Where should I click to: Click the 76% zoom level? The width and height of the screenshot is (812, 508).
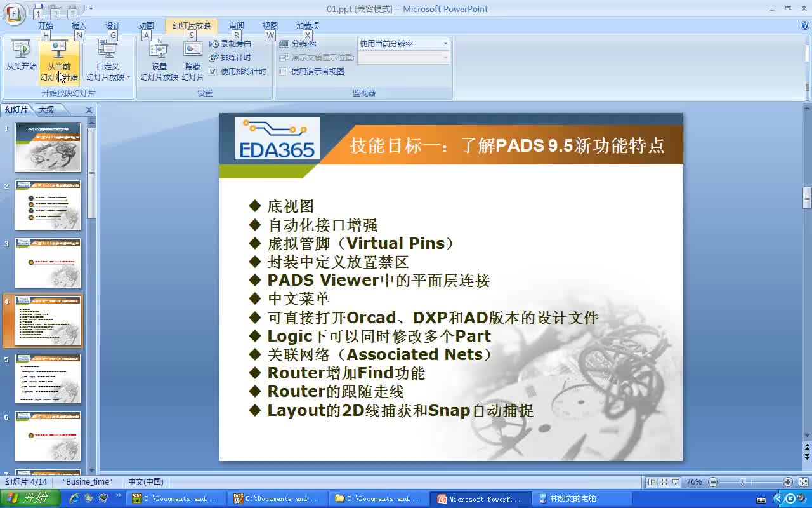[695, 482]
